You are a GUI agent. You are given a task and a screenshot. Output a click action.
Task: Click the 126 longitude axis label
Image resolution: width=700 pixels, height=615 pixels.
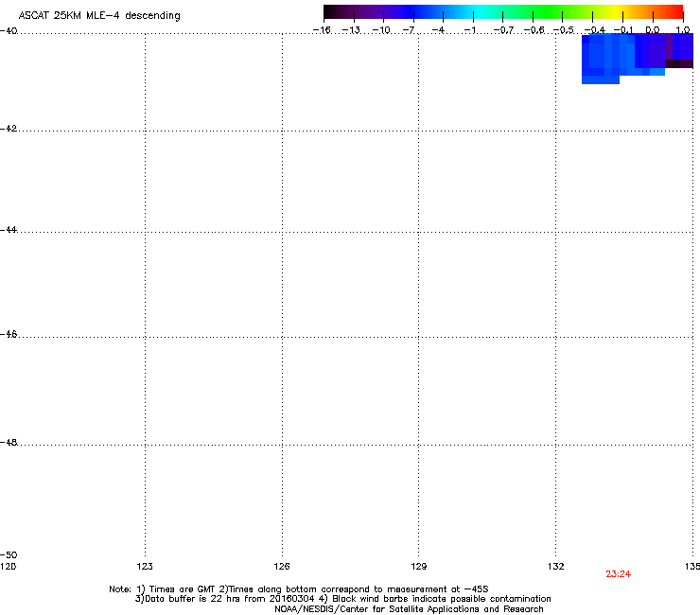(282, 567)
